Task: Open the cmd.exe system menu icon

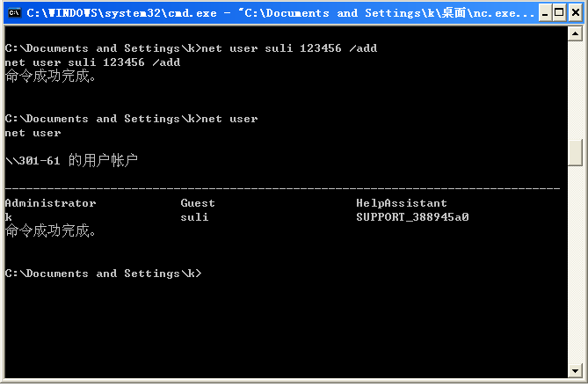Action: click(x=13, y=13)
